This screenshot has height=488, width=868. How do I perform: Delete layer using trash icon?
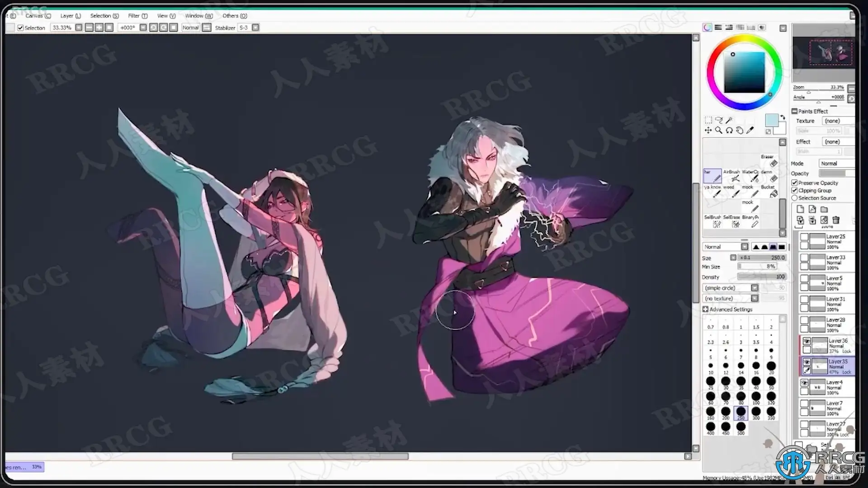coord(836,220)
